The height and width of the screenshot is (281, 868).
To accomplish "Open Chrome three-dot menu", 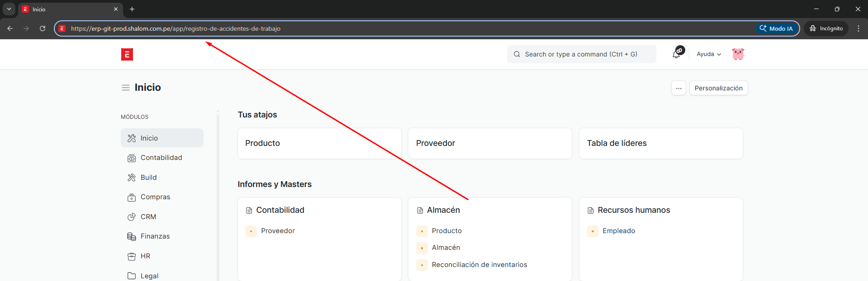I will click(858, 28).
